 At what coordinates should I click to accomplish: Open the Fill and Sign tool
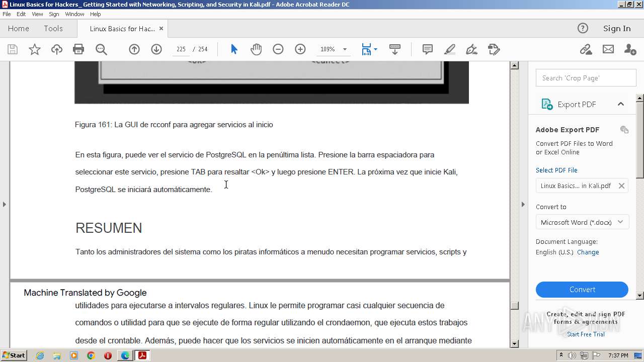(471, 49)
